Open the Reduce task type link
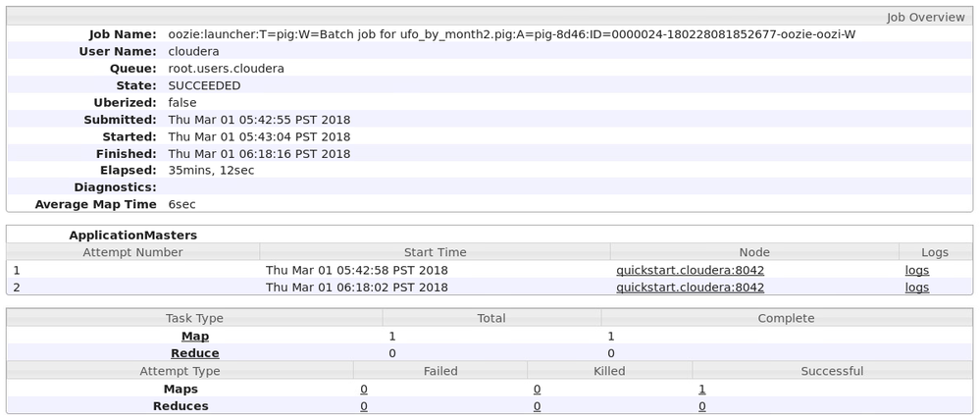This screenshot has width=980, height=420. click(x=195, y=353)
